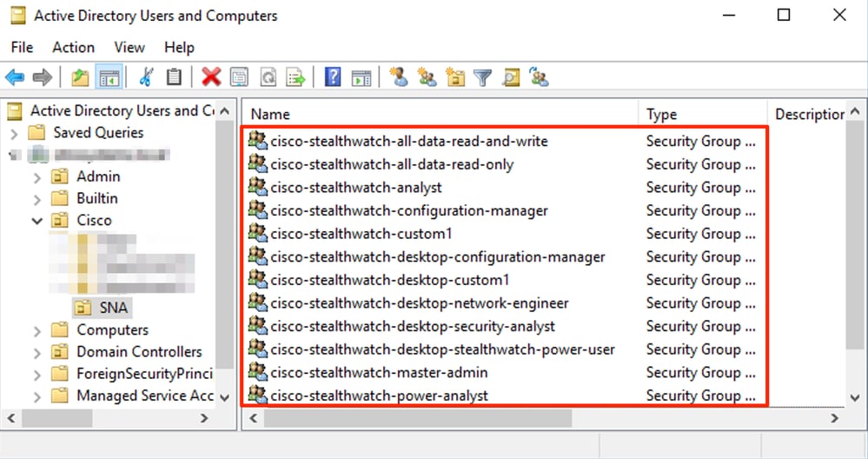Click icon of cisco-stealthwatch-custom1 group
Screen dimensions: 868x459
click(258, 233)
